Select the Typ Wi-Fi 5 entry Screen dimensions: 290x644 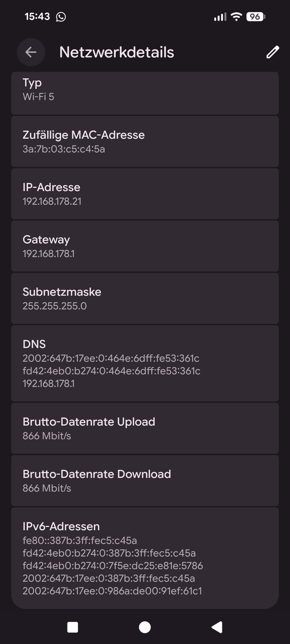[145, 93]
